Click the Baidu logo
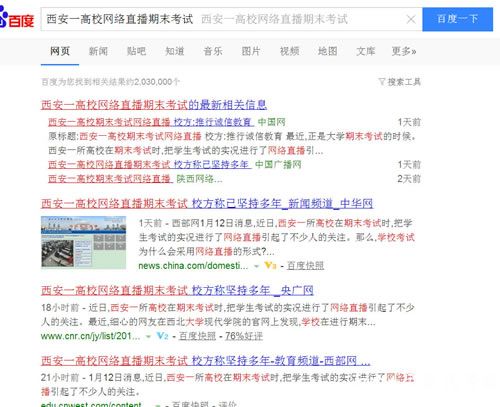Viewport: 500px width, 407px height. [17, 18]
